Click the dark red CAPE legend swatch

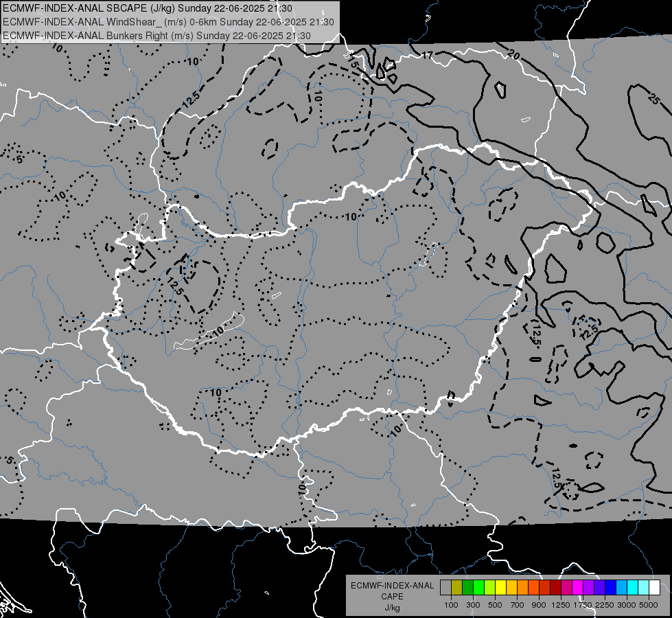pos(556,587)
